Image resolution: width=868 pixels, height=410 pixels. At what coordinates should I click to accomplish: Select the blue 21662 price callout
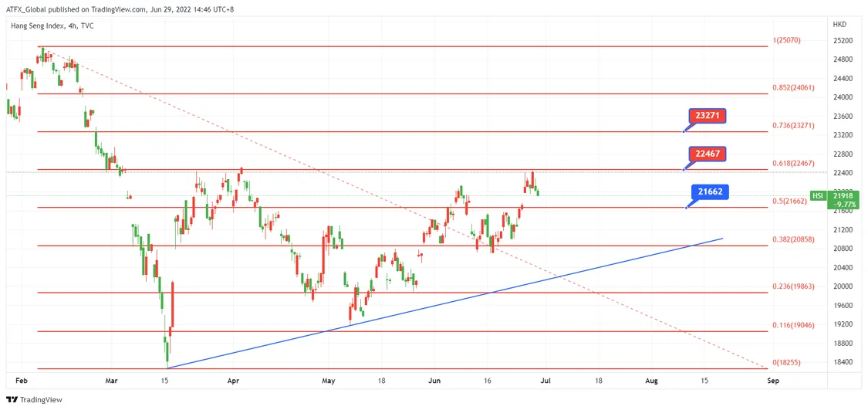point(711,192)
